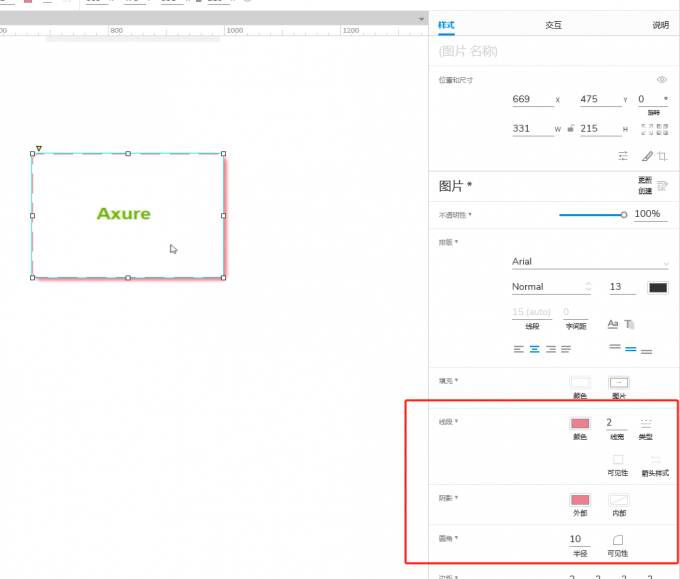The height and width of the screenshot is (579, 680).
Task: Open the line 类型 pattern picker
Action: point(646,423)
